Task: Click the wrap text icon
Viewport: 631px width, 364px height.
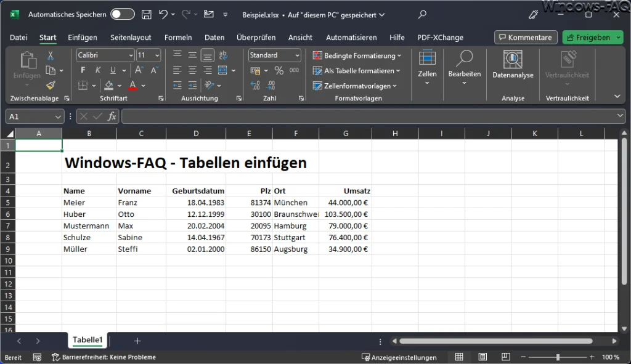Action: [223, 55]
